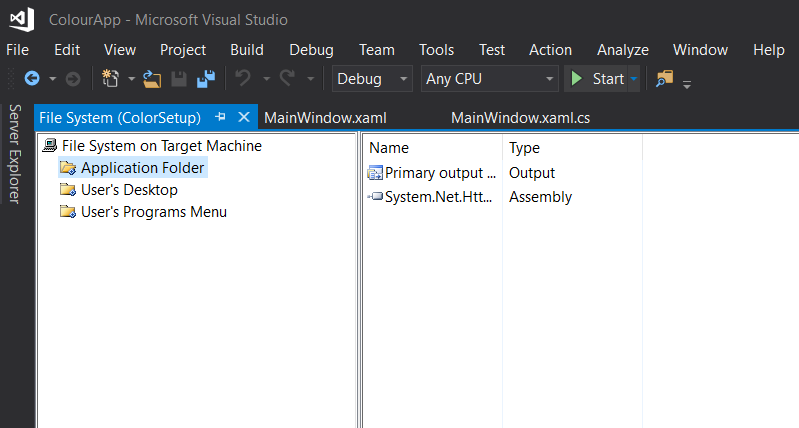Select the User's Programs Menu tree item
Viewport: 799px width, 428px height.
[154, 211]
